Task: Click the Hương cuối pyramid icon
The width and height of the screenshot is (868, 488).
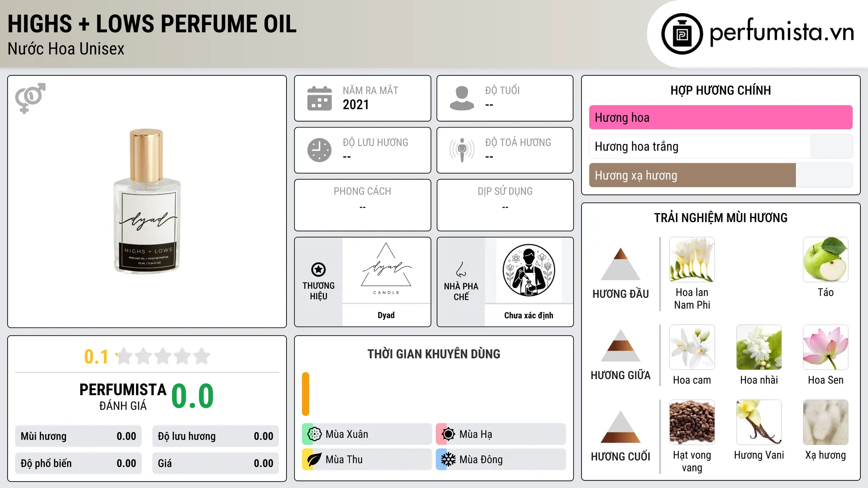Action: click(x=620, y=427)
